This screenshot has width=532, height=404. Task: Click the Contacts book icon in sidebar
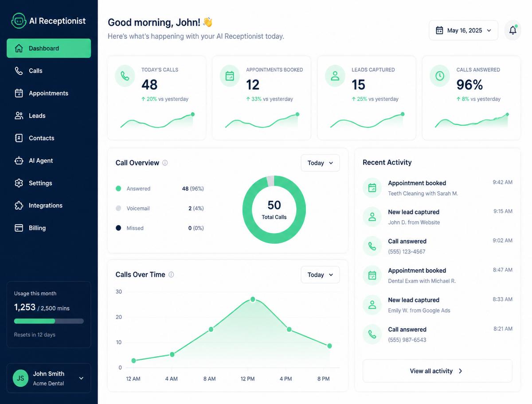[x=19, y=138]
